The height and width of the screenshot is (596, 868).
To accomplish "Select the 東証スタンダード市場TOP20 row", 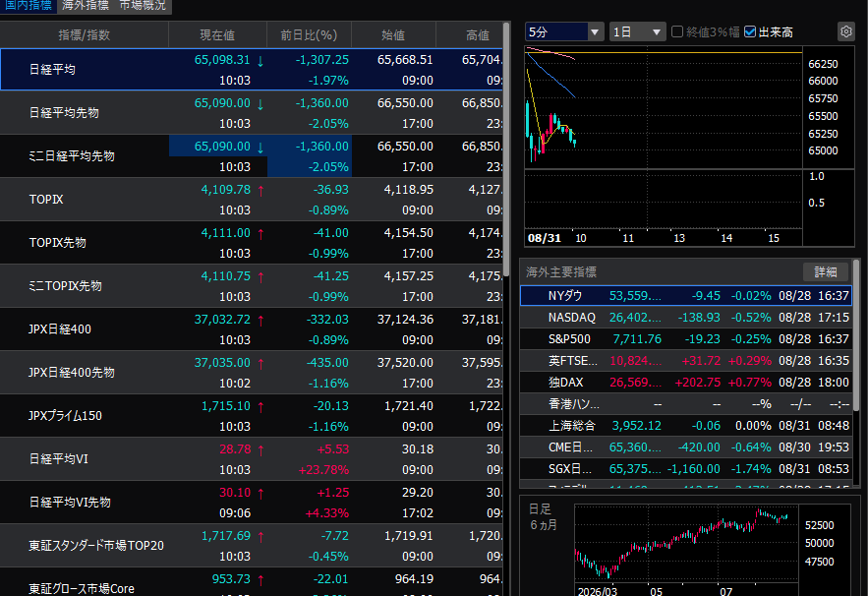I will point(252,545).
